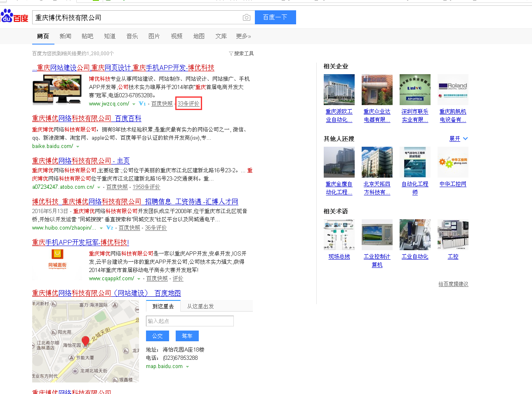Open 重庆博优网络科技有限公司_百度百科 result
The height and width of the screenshot is (394, 532).
click(x=87, y=118)
